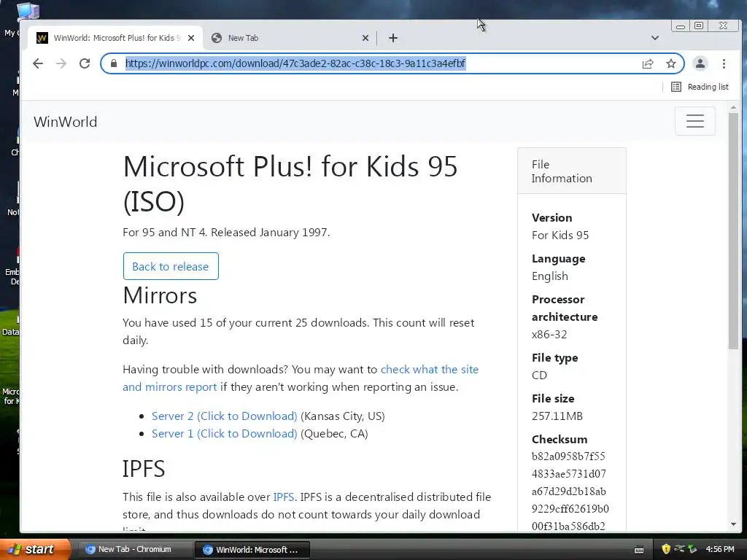
Task: Switch to the New Tab tab
Action: (x=288, y=38)
